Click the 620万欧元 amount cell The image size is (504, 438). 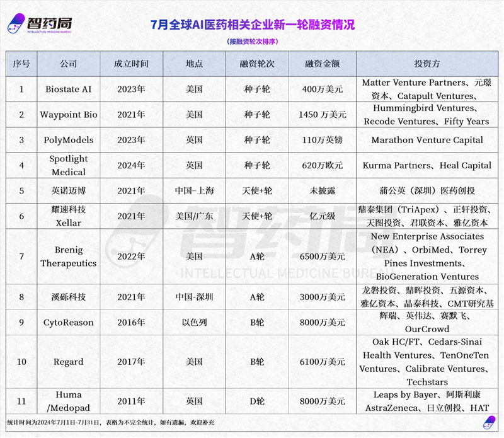point(323,165)
